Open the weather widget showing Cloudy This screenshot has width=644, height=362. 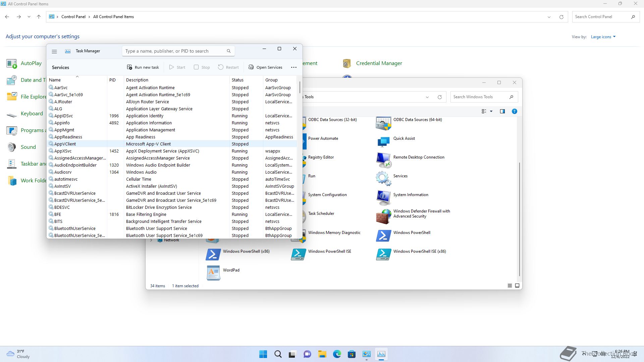(x=18, y=354)
